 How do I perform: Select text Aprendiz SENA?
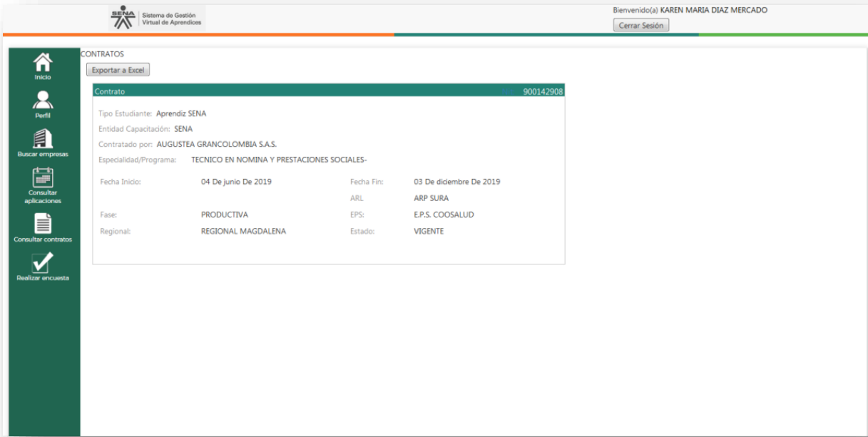pyautogui.click(x=181, y=113)
